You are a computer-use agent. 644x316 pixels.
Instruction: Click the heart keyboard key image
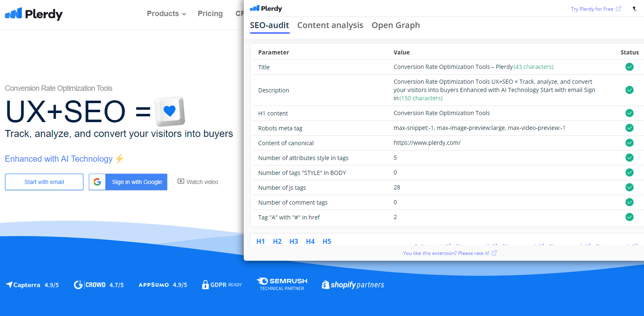(169, 111)
